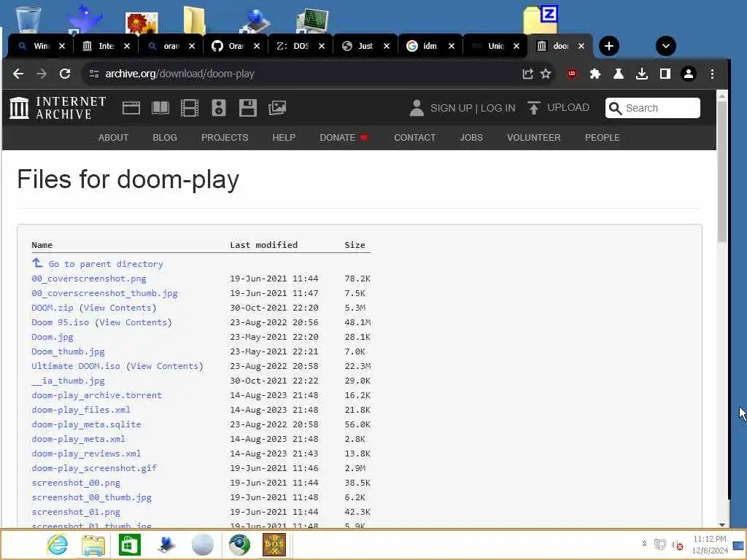The width and height of the screenshot is (747, 560).
Task: Open screenshot_00.png
Action: pyautogui.click(x=76, y=483)
